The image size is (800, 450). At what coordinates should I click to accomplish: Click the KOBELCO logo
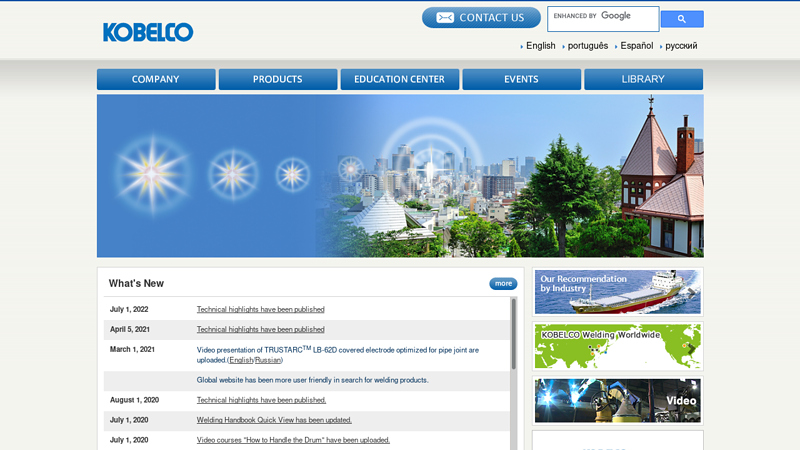tap(148, 32)
